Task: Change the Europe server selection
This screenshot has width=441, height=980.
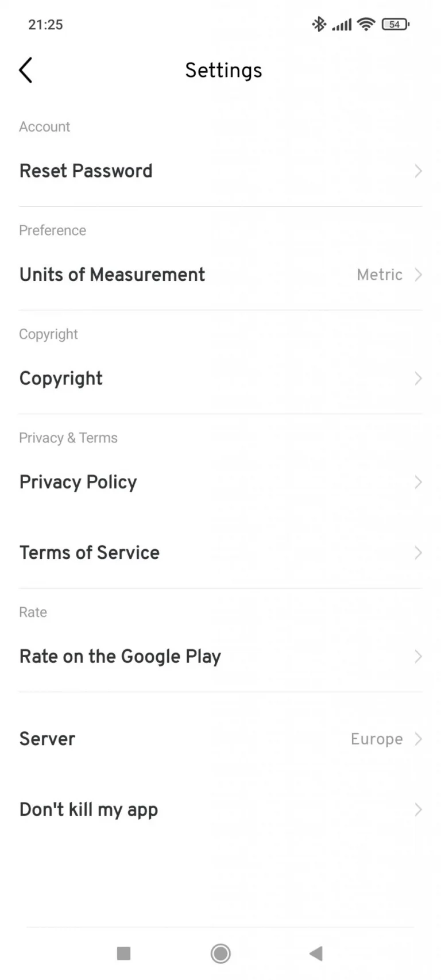Action: click(377, 739)
